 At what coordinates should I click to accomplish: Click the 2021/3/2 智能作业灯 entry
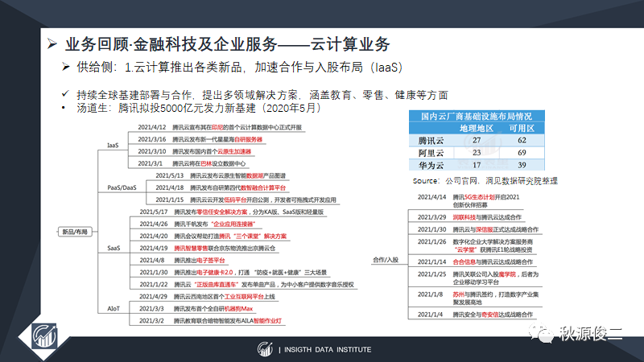coord(210,321)
